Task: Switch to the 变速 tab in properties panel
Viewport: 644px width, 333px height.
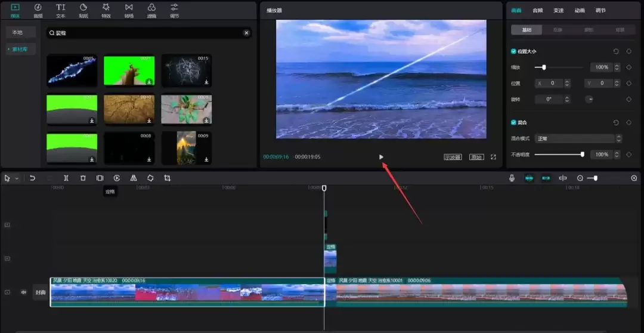Action: tap(558, 10)
